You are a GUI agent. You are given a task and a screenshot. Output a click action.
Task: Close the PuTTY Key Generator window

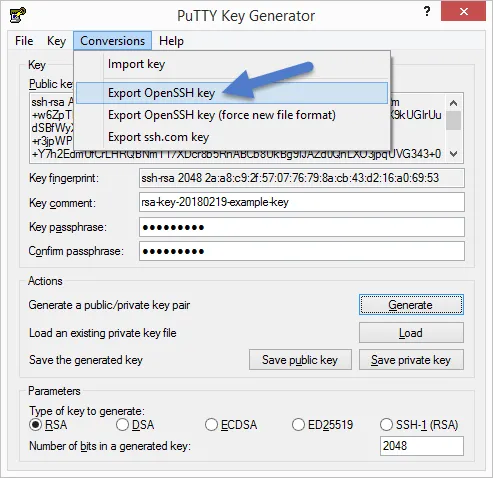click(x=463, y=12)
